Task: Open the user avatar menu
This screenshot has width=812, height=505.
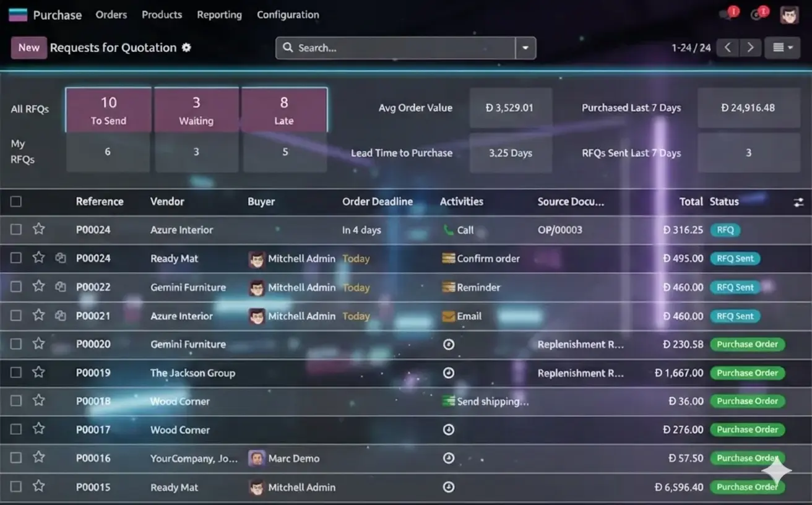Action: [x=789, y=15]
